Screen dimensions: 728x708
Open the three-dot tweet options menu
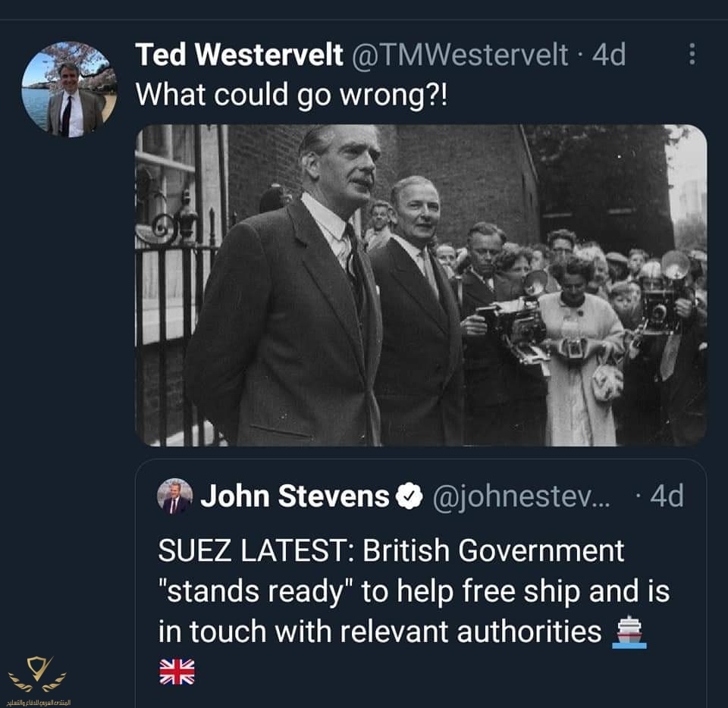click(x=692, y=54)
